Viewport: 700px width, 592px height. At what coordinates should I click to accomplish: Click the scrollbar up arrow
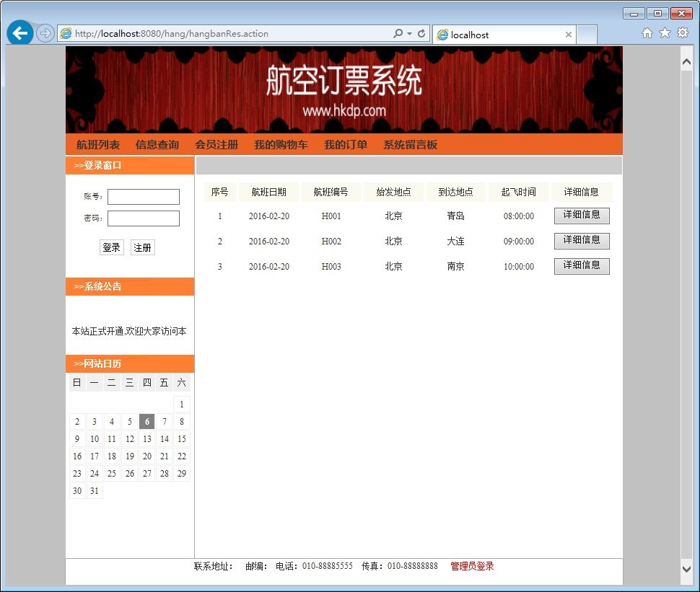pyautogui.click(x=686, y=63)
